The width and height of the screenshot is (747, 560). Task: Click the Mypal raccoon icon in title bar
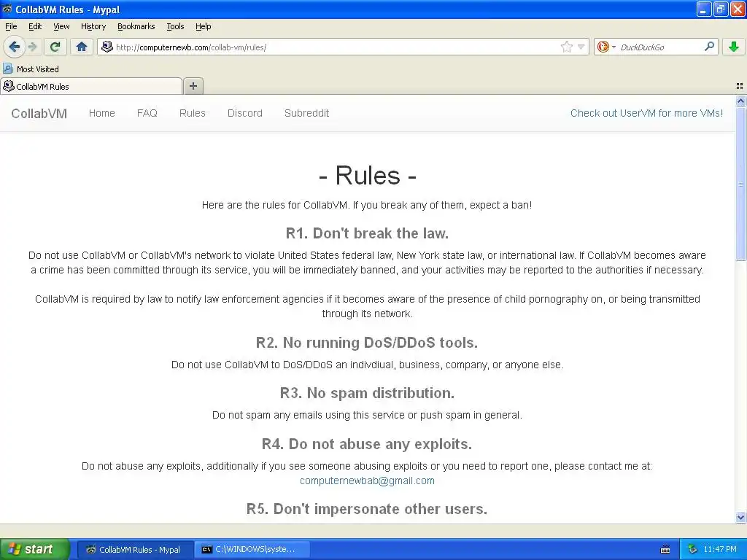pyautogui.click(x=7, y=9)
